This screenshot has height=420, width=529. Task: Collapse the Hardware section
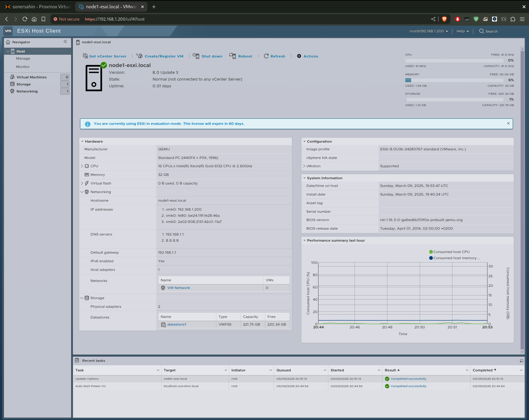point(82,141)
